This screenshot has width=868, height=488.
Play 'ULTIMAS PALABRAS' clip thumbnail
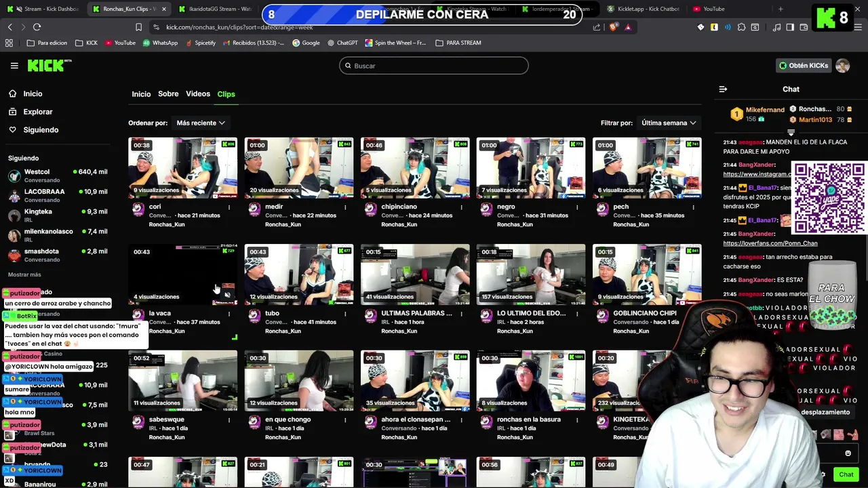(415, 274)
